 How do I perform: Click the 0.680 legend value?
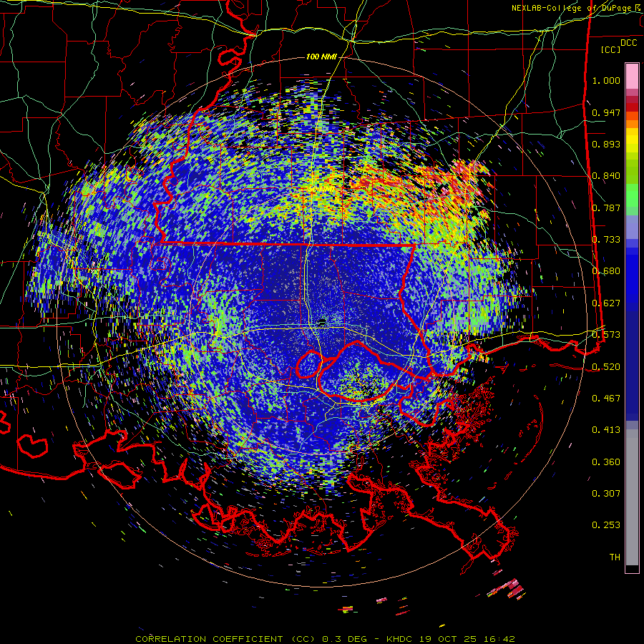(606, 271)
